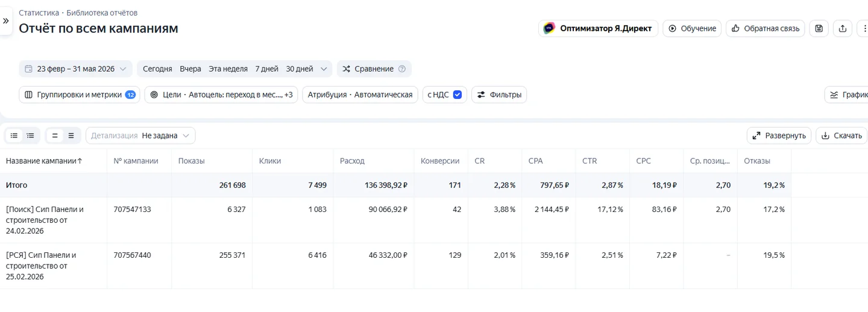Viewport: 868px width, 312px height.
Task: Select the Вчера period preset
Action: click(190, 69)
